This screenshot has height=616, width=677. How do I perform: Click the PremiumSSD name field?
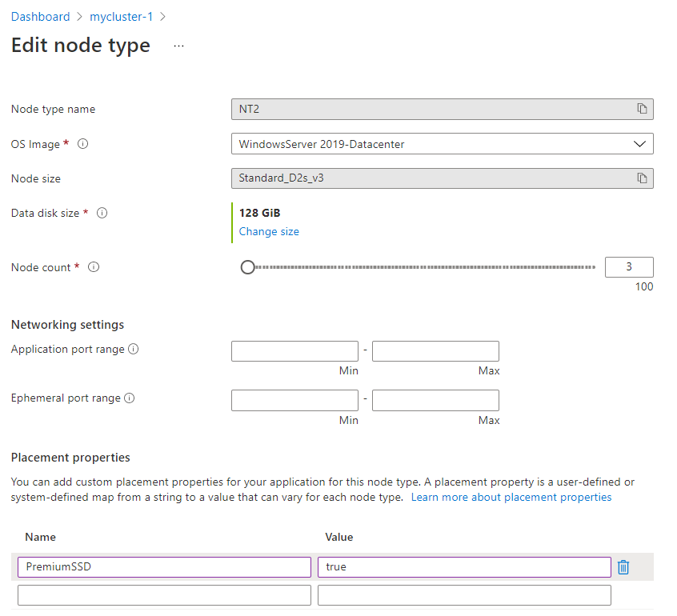click(x=164, y=567)
